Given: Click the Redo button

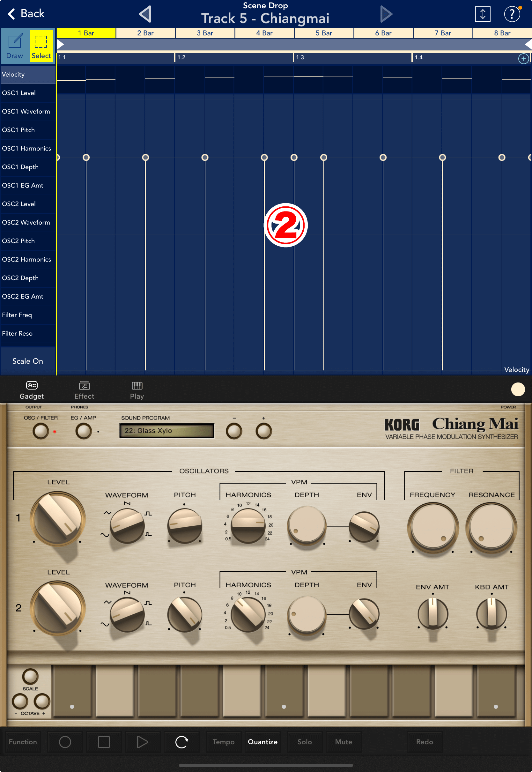Looking at the screenshot, I should point(424,742).
